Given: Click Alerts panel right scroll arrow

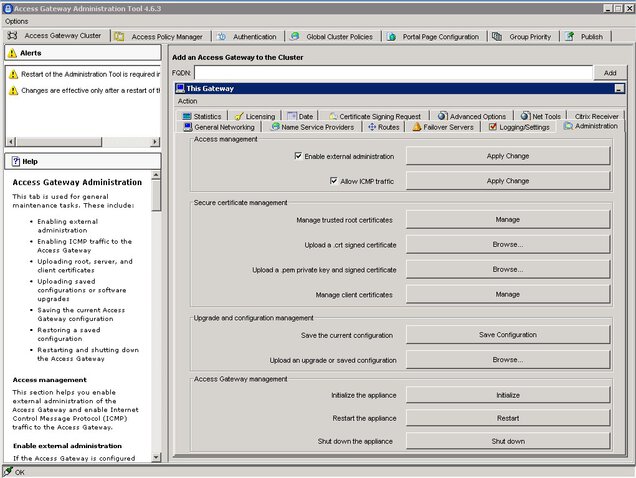Looking at the screenshot, I should coord(155,142).
